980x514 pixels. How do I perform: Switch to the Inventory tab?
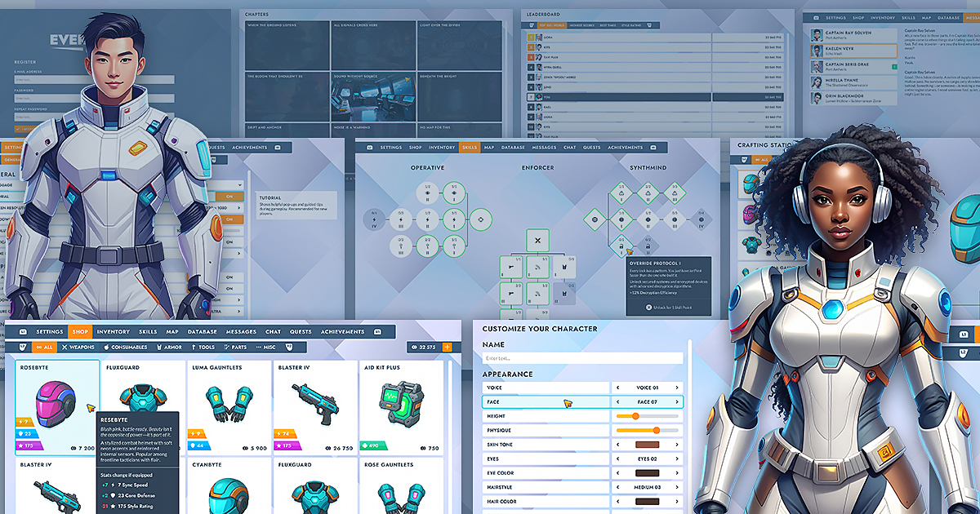(113, 331)
